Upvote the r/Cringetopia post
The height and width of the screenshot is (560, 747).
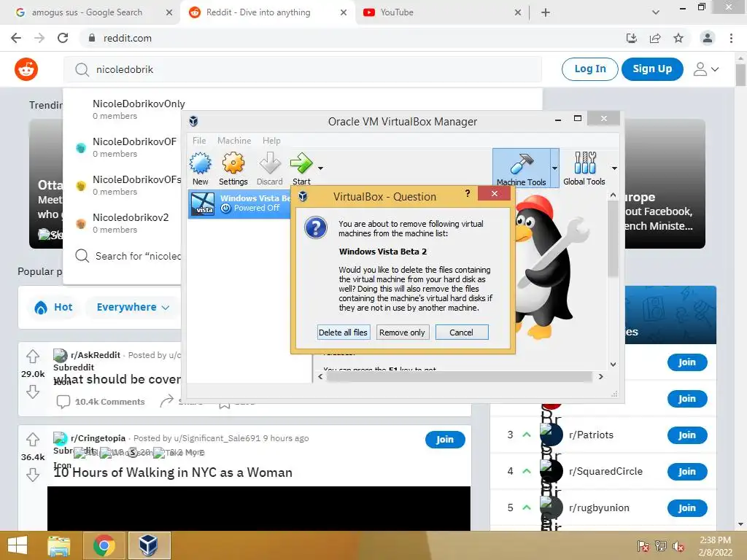point(33,438)
